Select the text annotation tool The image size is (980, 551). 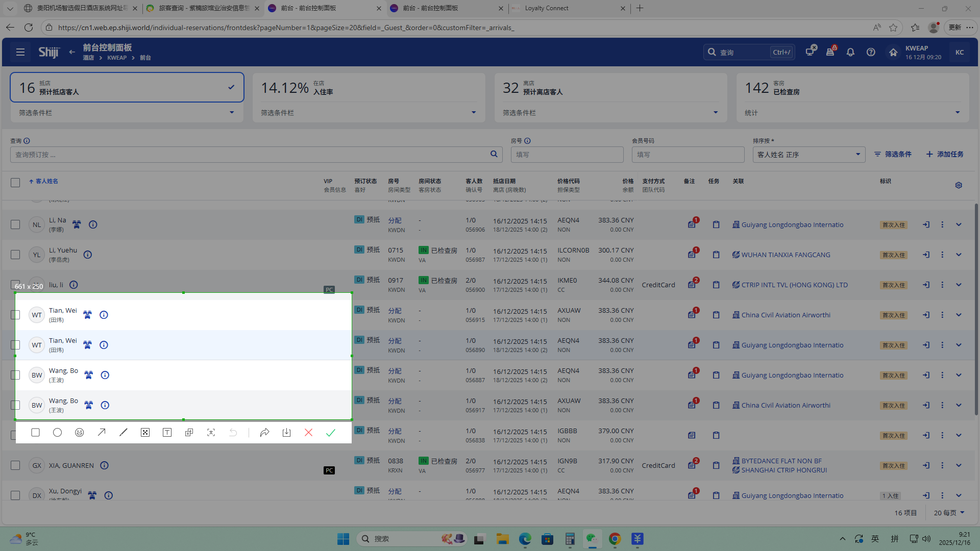[x=167, y=433]
